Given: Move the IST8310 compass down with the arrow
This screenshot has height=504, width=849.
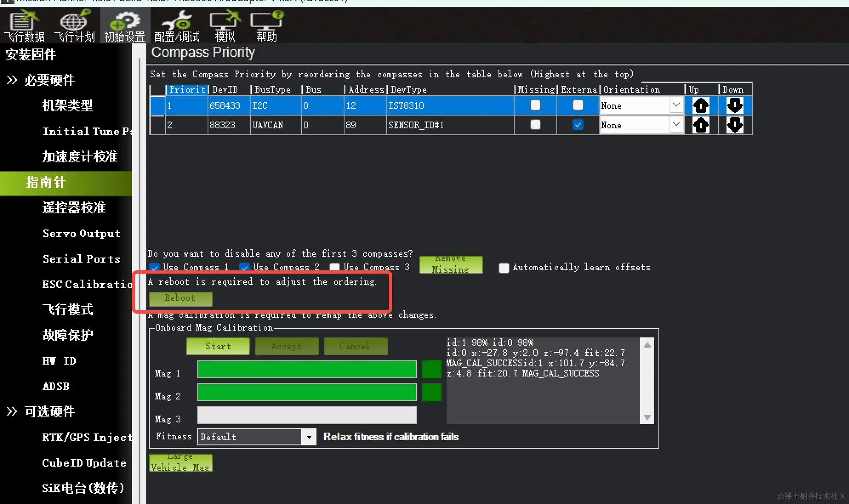Looking at the screenshot, I should [x=735, y=105].
